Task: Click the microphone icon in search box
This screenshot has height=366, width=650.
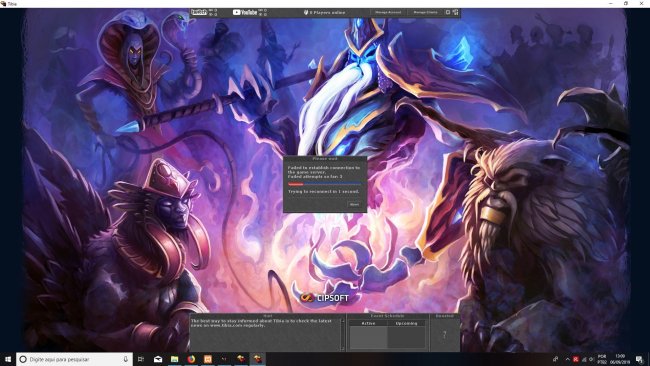Action: pyautogui.click(x=126, y=359)
